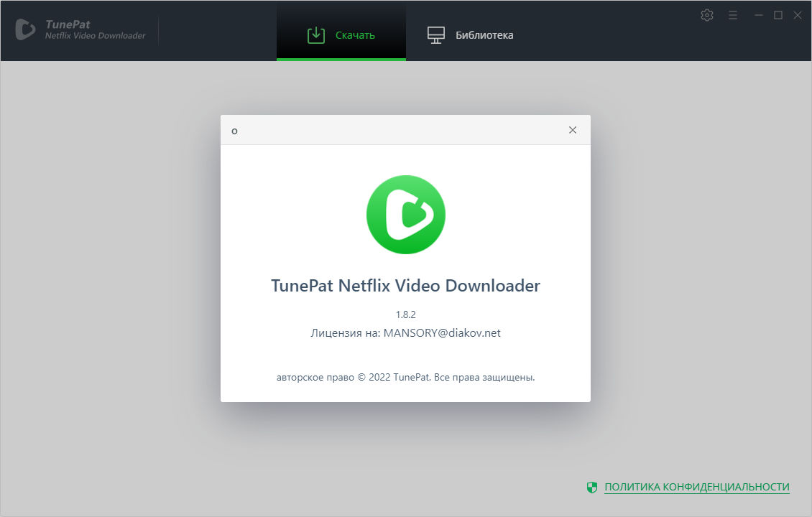Click the version number 1.8.2

(x=406, y=315)
